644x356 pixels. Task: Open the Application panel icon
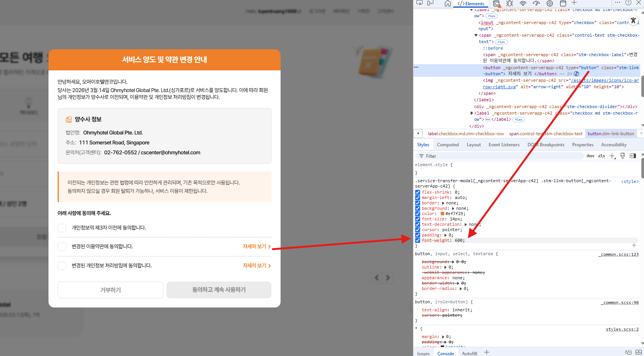563,3
